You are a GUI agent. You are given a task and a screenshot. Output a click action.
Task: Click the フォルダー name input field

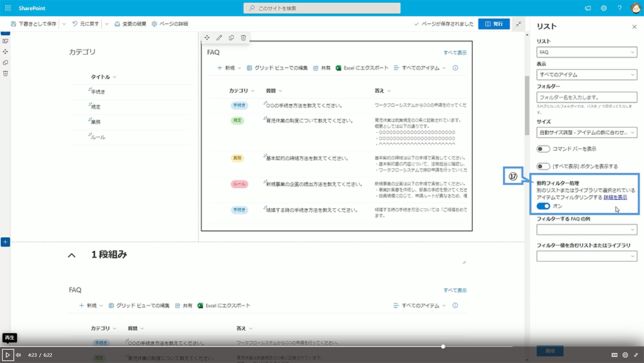point(587,97)
